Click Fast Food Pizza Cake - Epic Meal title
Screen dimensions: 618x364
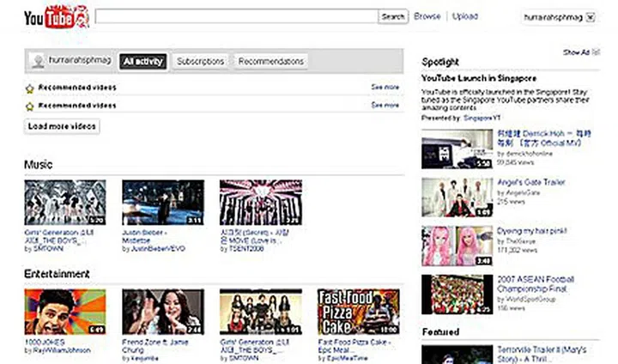354,346
